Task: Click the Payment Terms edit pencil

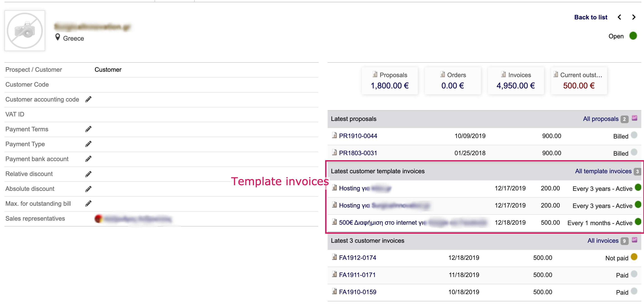Action: coord(88,129)
